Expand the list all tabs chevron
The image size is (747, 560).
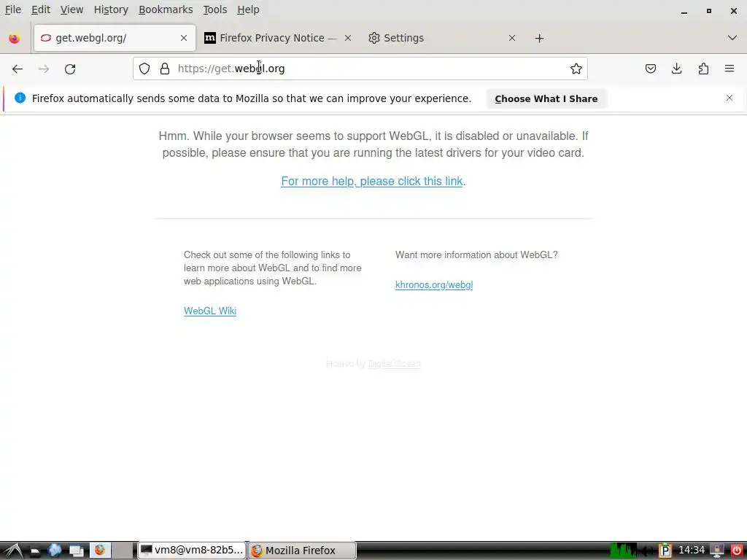tap(732, 38)
